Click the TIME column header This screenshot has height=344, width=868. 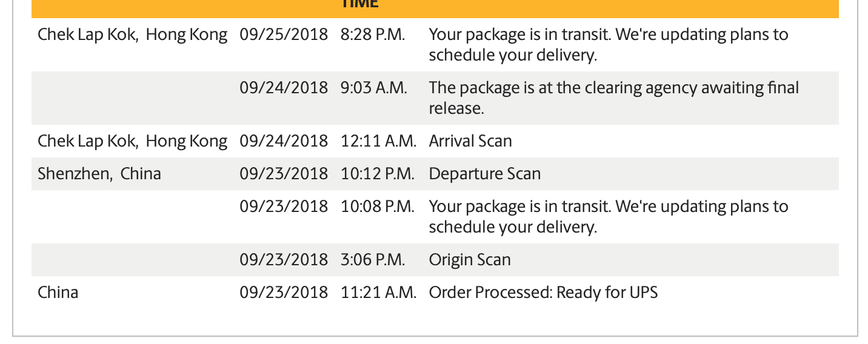[x=359, y=3]
